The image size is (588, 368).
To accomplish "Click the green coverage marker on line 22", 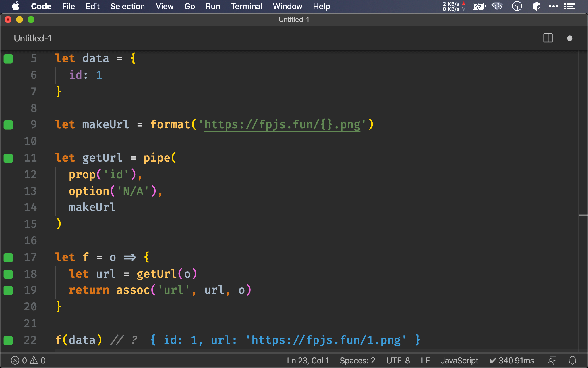I will tap(8, 340).
